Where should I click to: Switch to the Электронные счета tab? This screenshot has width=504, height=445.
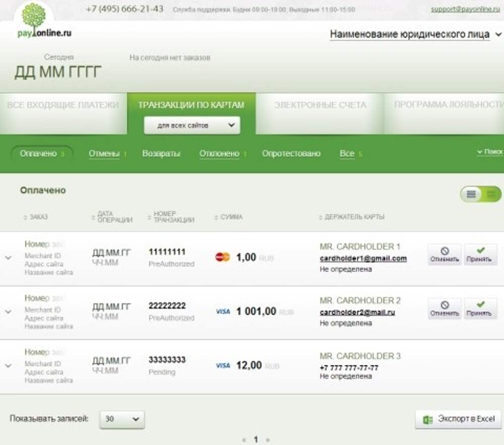pos(320,105)
